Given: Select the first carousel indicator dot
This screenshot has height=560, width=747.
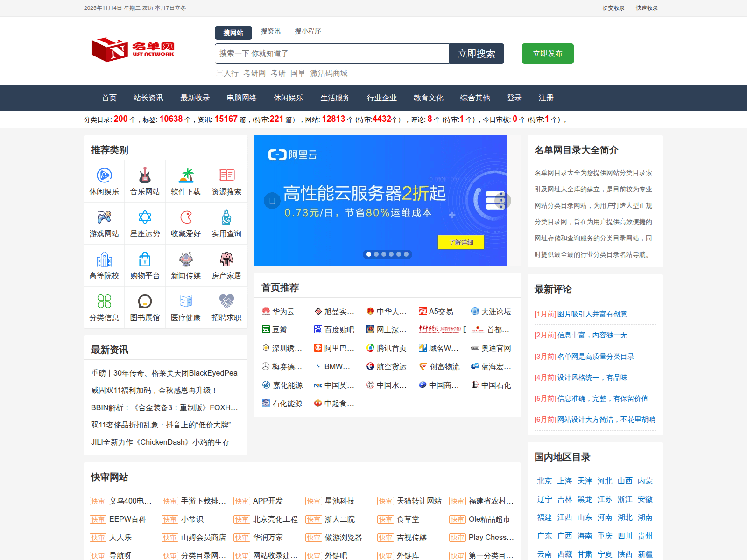Looking at the screenshot, I should click(369, 254).
